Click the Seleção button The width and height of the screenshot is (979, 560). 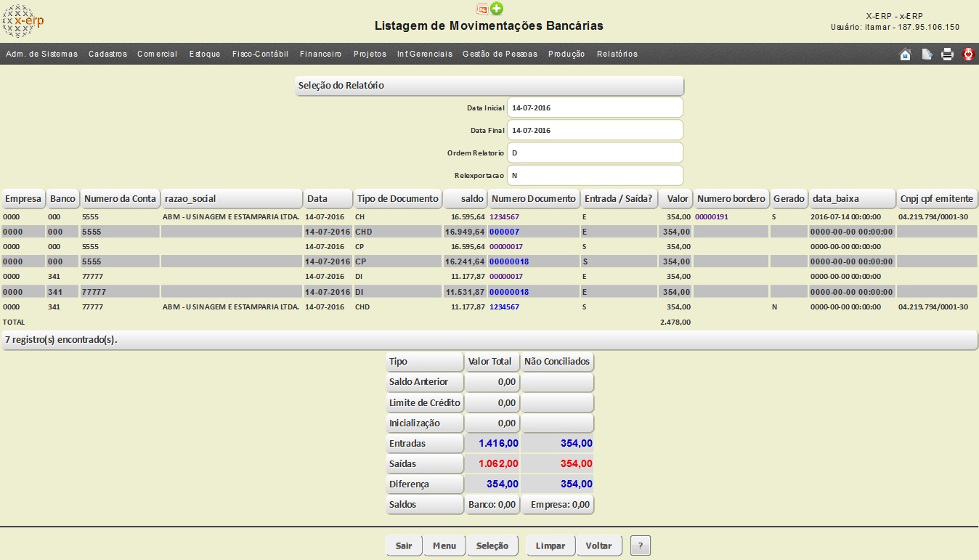coord(492,545)
